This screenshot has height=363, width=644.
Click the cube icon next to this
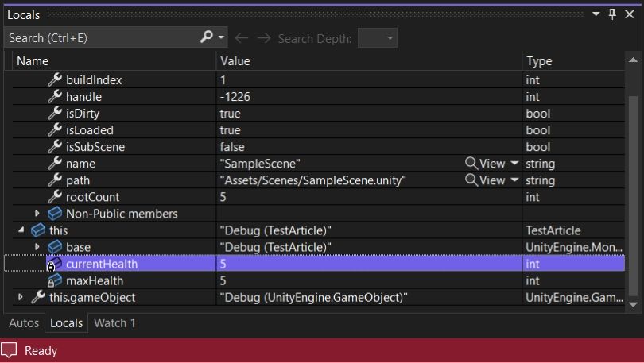point(38,230)
